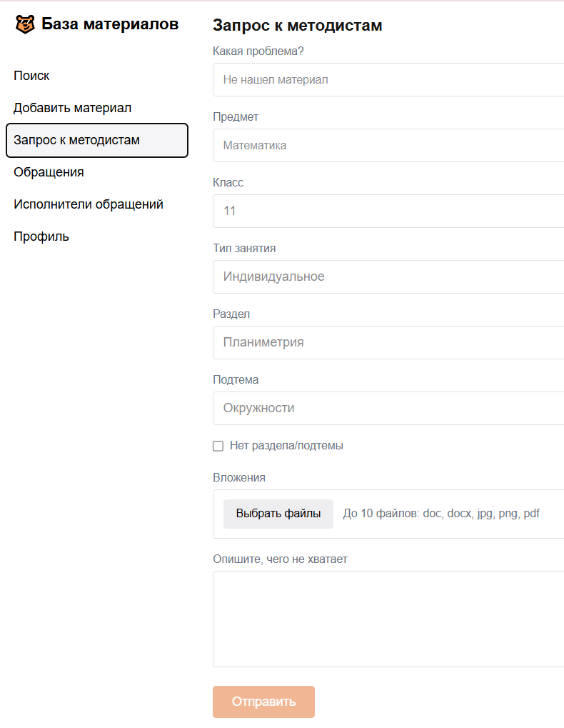Image resolution: width=564 pixels, height=728 pixels.
Task: Focus the Опишите, чего не хватает textarea
Action: click(388, 619)
